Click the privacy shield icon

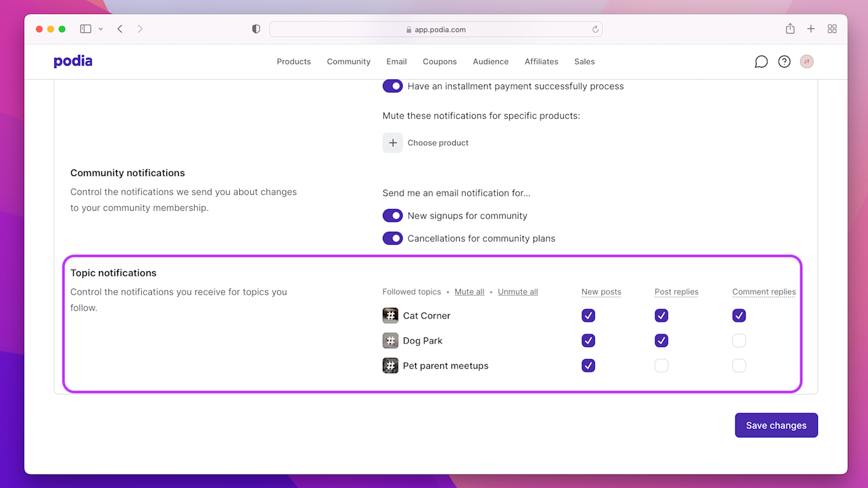coord(256,29)
